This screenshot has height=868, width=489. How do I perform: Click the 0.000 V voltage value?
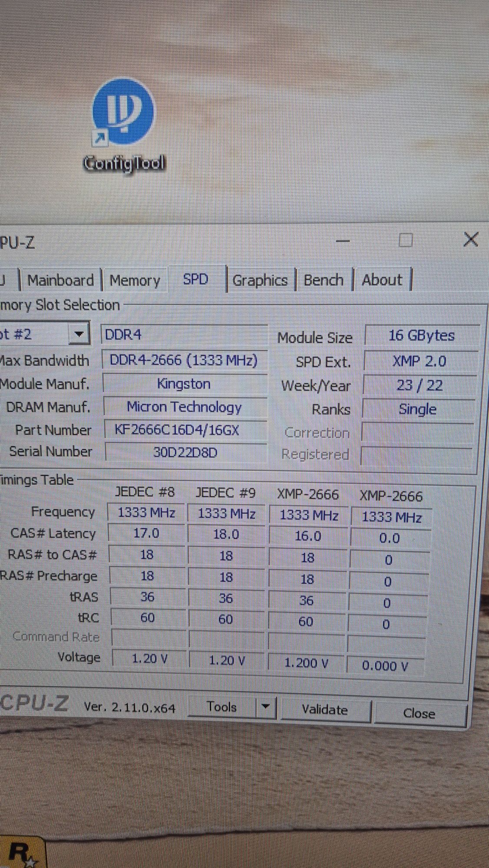coord(385,666)
